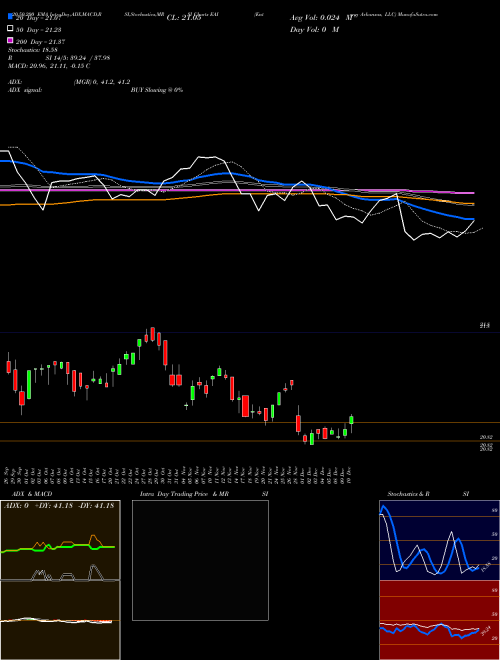Select the '50 Day = 21.23' legend text
This screenshot has width=500, height=660.
click(38, 29)
